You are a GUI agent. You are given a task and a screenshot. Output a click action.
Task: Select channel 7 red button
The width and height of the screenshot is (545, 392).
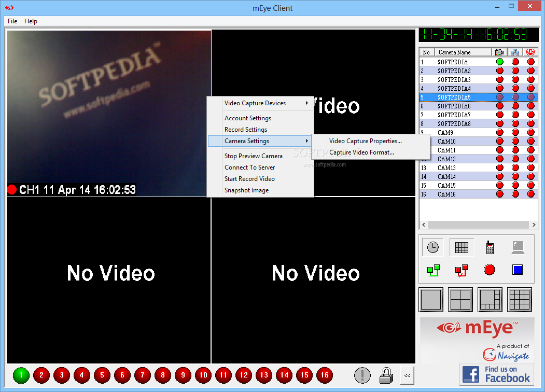tap(143, 375)
